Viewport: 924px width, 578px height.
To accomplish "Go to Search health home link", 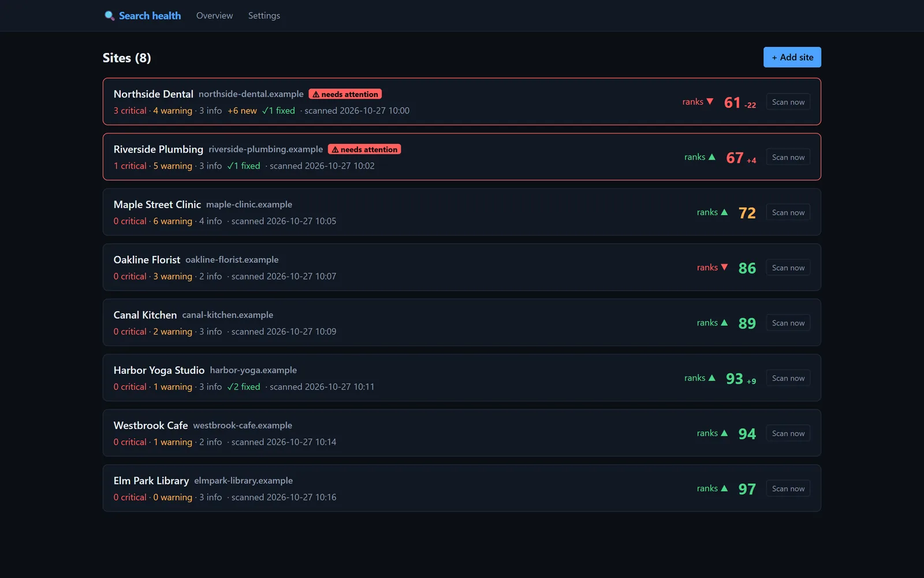I will coord(143,16).
